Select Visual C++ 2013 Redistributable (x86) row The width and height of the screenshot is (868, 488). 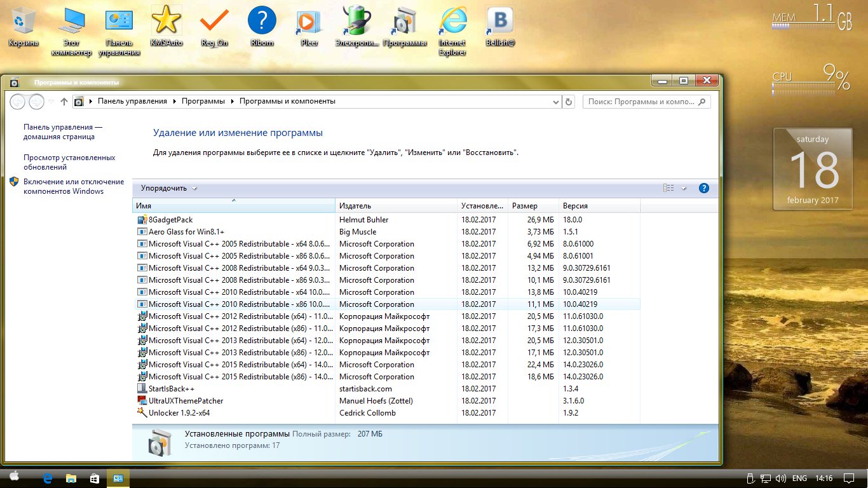pyautogui.click(x=386, y=353)
